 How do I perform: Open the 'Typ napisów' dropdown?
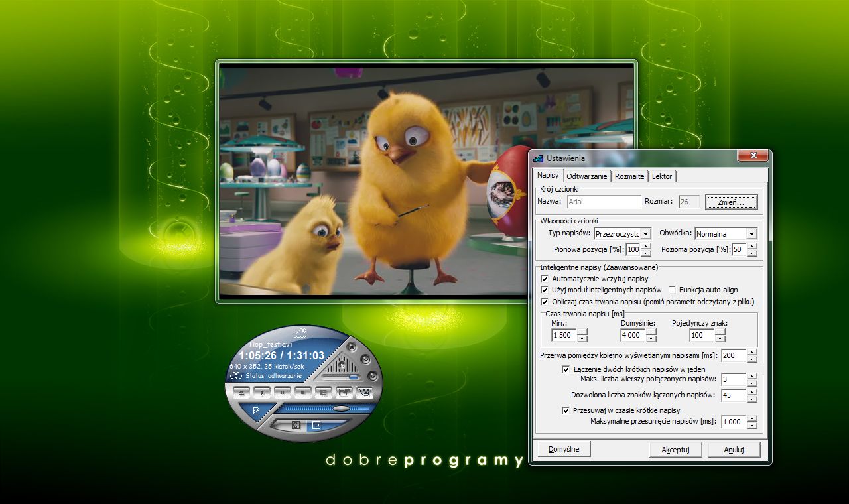coord(645,233)
